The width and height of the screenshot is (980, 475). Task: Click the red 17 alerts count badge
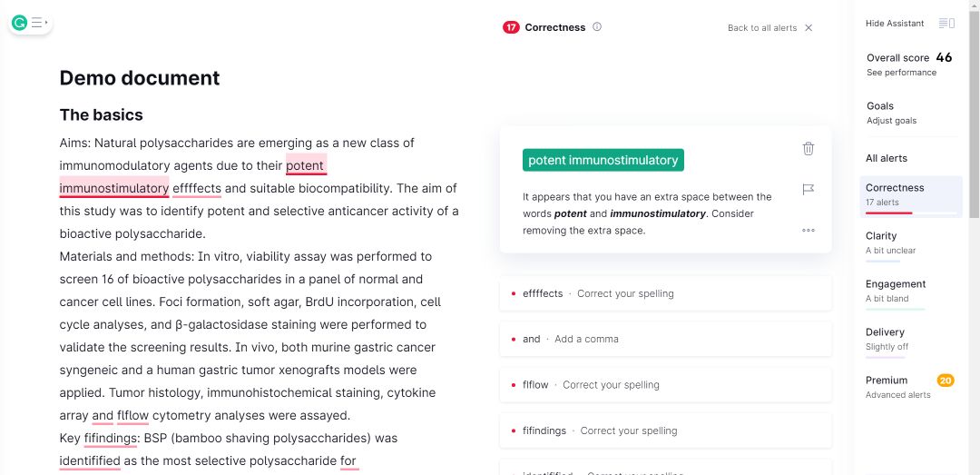[511, 27]
